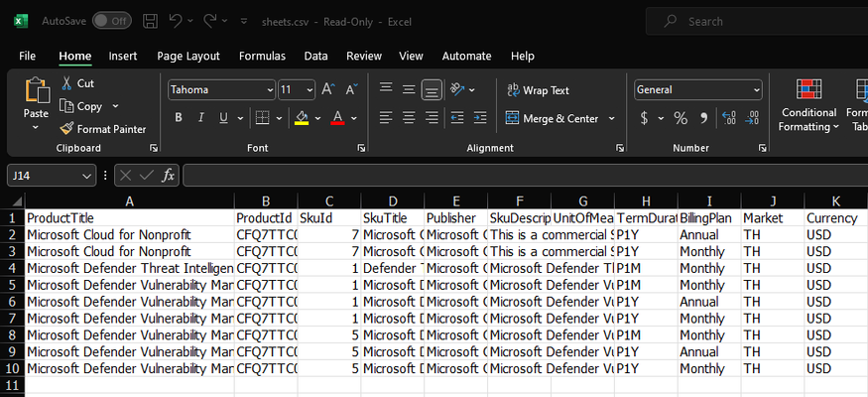Image resolution: width=868 pixels, height=397 pixels.
Task: Click Decrease Indent icon
Action: pos(457,118)
